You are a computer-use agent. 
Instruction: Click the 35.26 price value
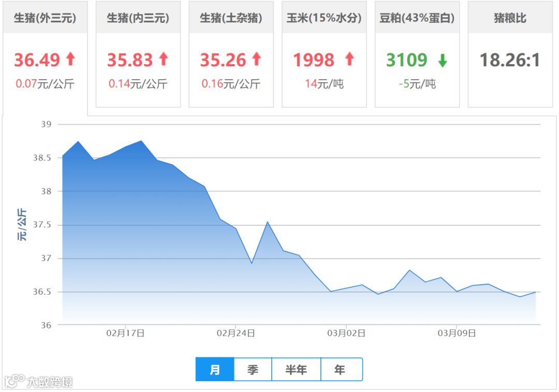[x=223, y=60]
